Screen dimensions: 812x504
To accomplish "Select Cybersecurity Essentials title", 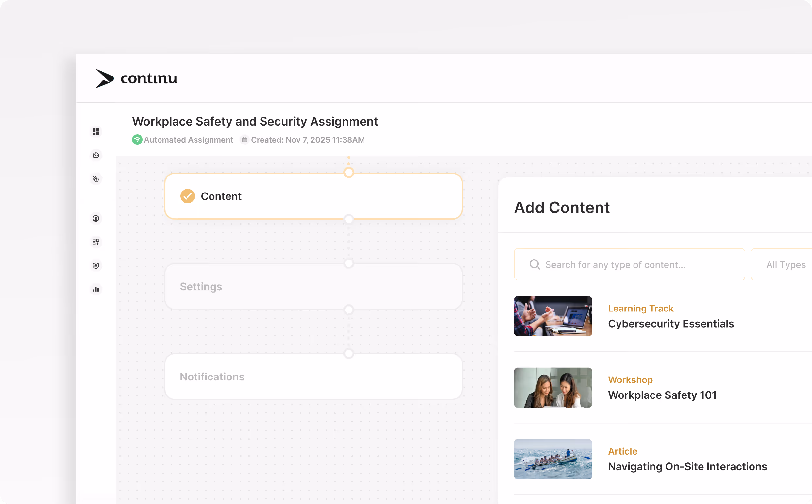I will click(x=671, y=324).
